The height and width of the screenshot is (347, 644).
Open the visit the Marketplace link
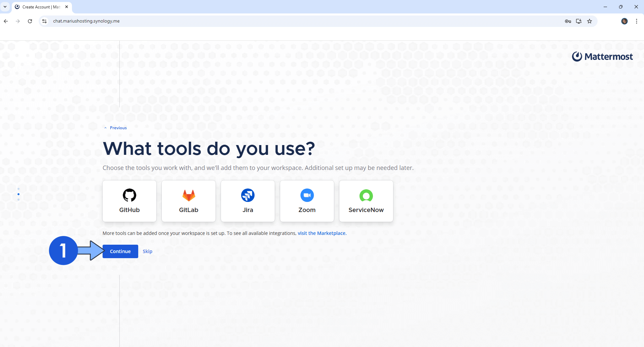(x=321, y=233)
